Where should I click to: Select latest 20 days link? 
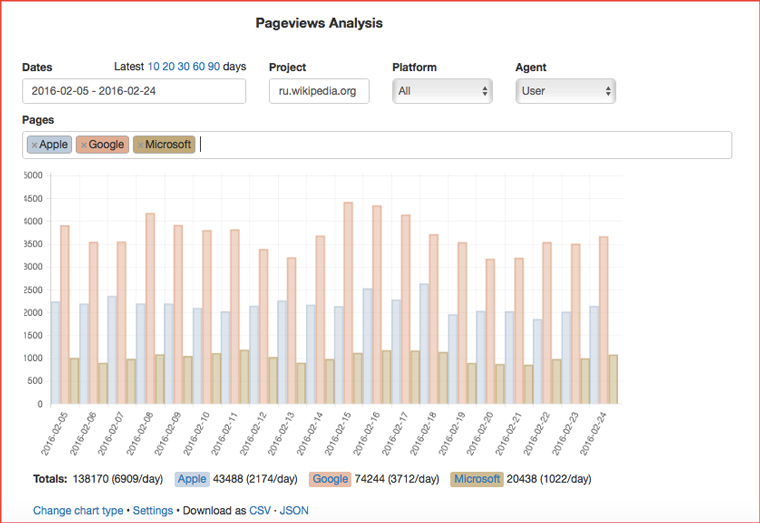168,67
